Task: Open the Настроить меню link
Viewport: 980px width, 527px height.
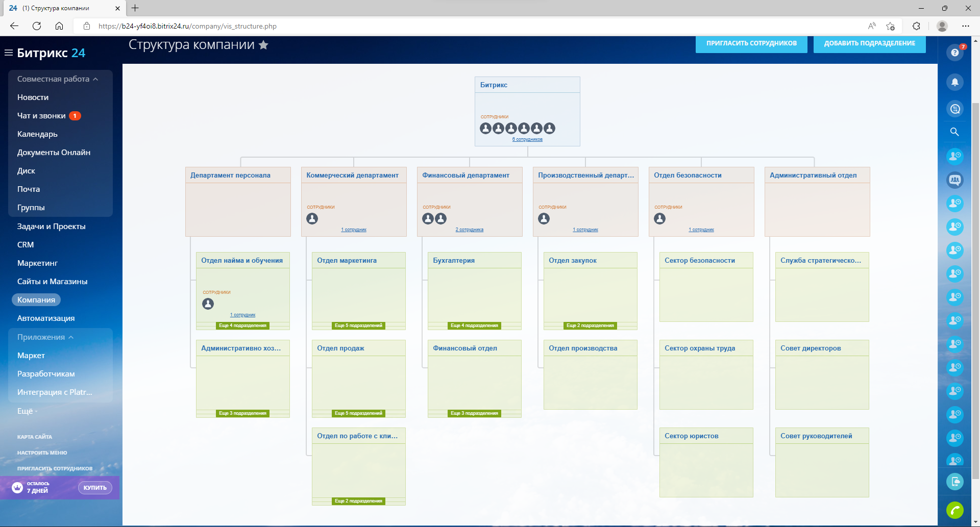Action: 42,453
